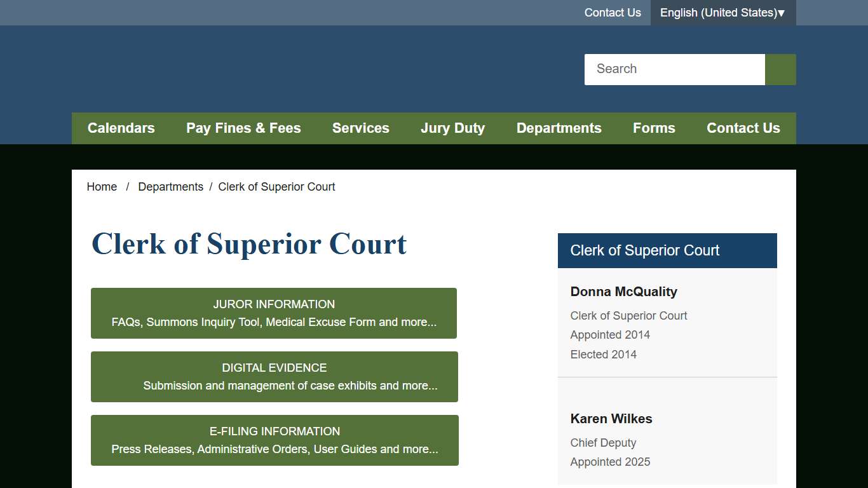Open Contact Us in the main navigation

click(743, 128)
